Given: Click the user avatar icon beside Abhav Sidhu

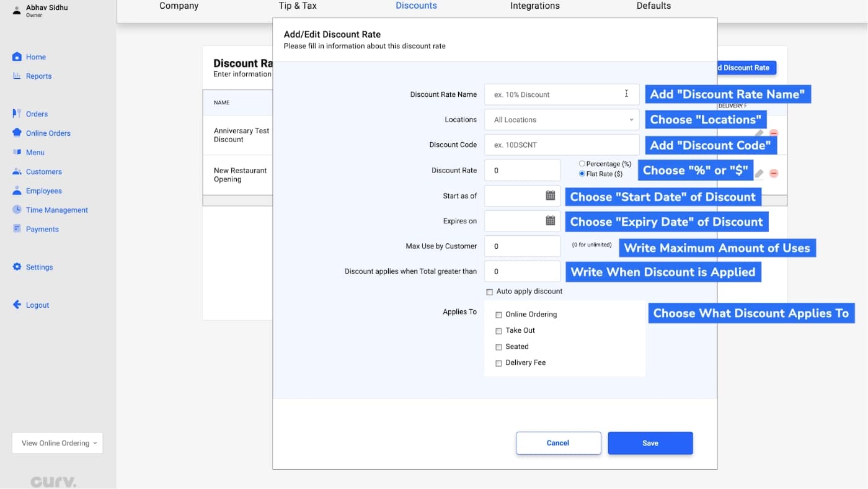Looking at the screenshot, I should (17, 10).
